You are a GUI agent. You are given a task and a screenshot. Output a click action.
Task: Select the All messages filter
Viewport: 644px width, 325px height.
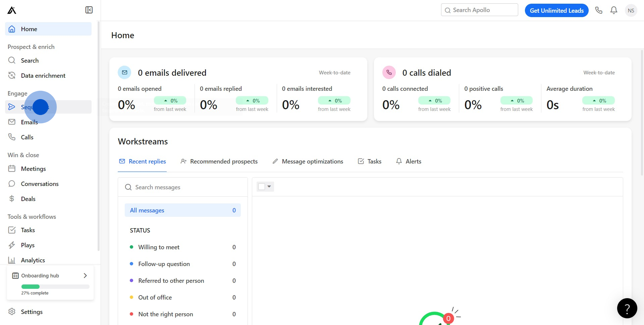coord(182,210)
